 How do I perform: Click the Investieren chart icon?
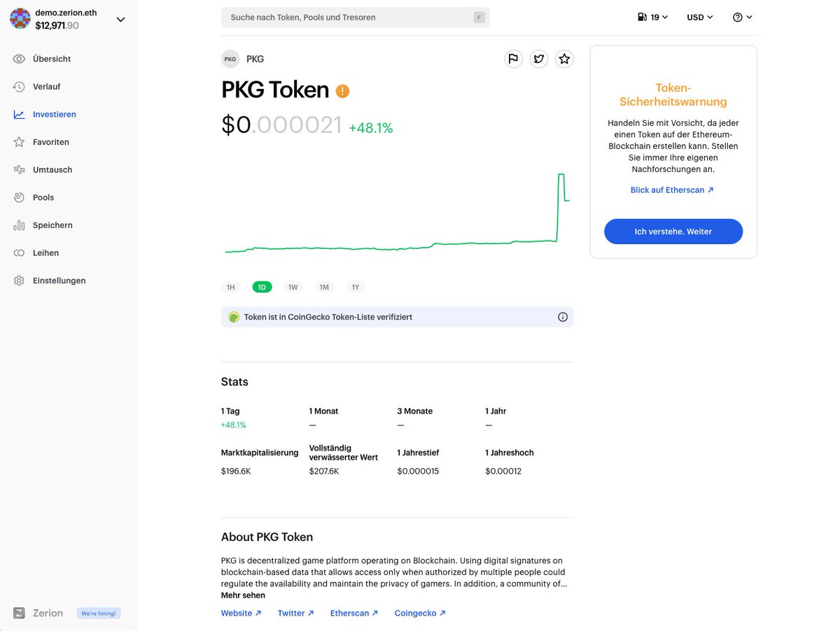pos(19,114)
